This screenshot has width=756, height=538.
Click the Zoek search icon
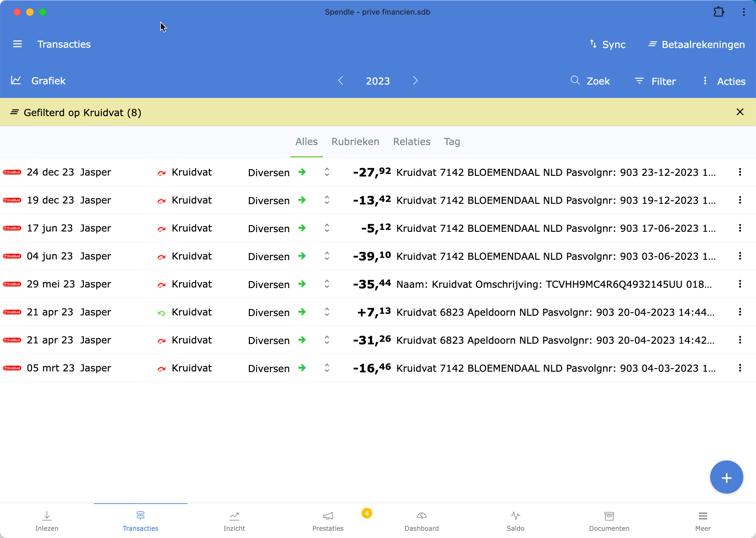(x=575, y=80)
